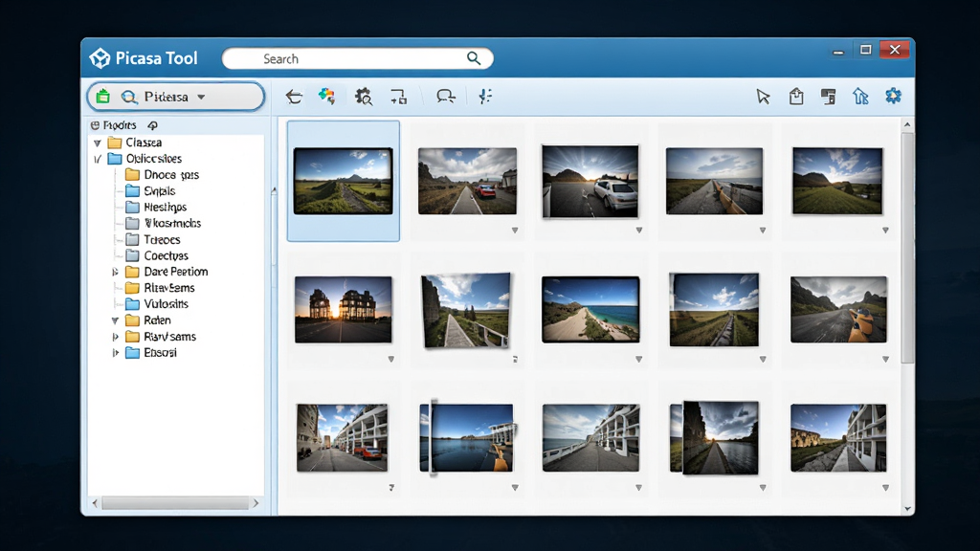Click the down arrow of the photo grid scrollbar
The image size is (980, 551).
pos(907,509)
